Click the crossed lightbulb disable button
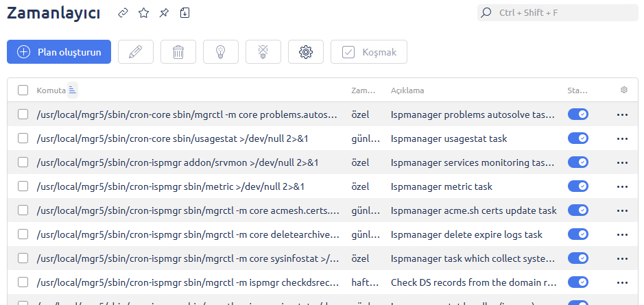 click(263, 51)
